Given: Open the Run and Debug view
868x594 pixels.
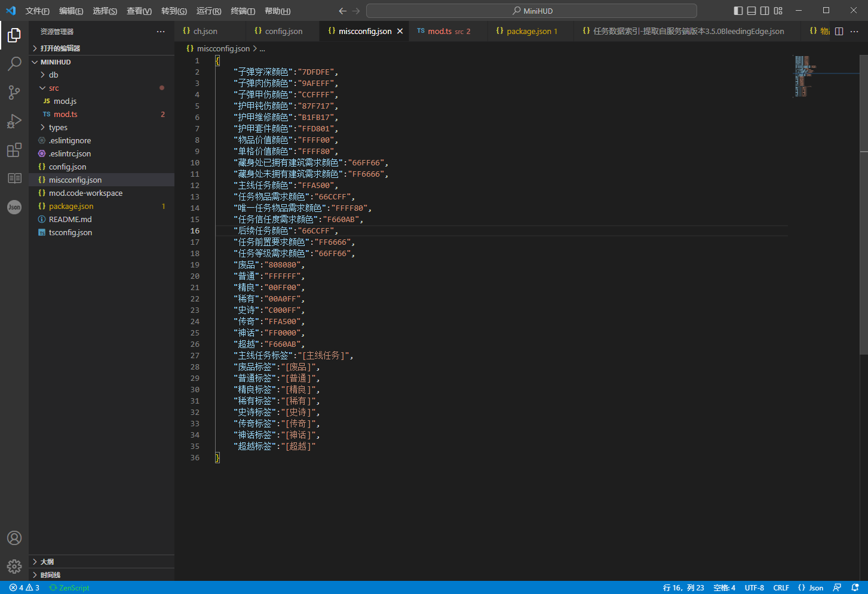Looking at the screenshot, I should tap(14, 121).
